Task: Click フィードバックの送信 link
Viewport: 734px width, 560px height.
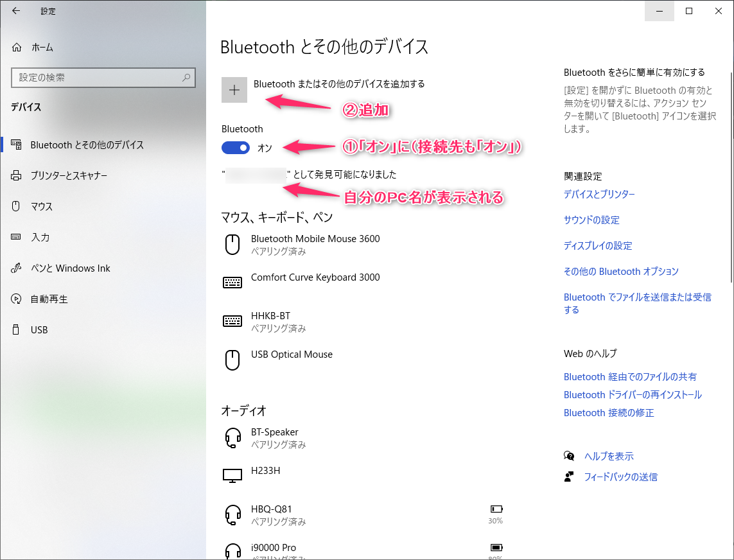Action: pos(621,477)
